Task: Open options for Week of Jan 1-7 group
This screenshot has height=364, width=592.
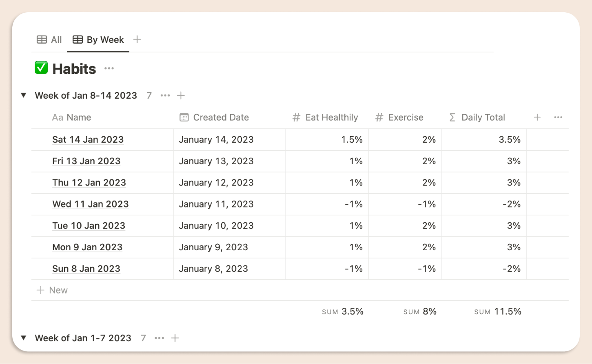Action: (159, 338)
